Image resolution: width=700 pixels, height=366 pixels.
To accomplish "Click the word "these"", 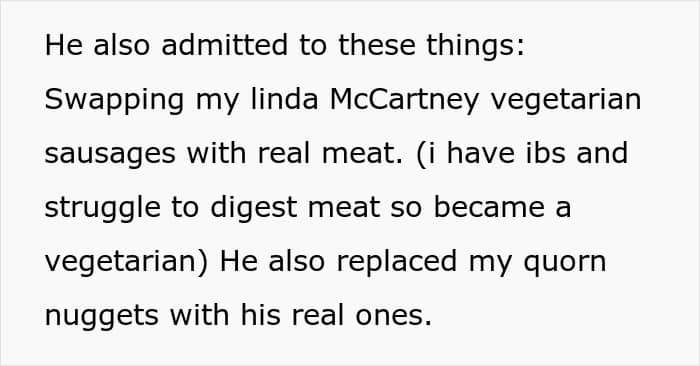I will coord(376,45).
